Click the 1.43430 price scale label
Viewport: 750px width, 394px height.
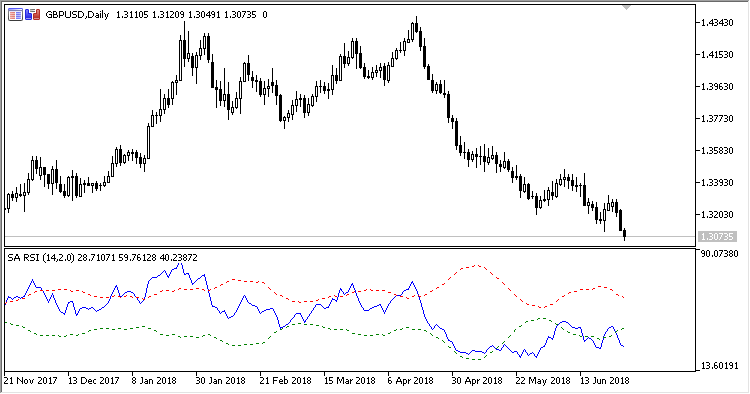tap(717, 23)
